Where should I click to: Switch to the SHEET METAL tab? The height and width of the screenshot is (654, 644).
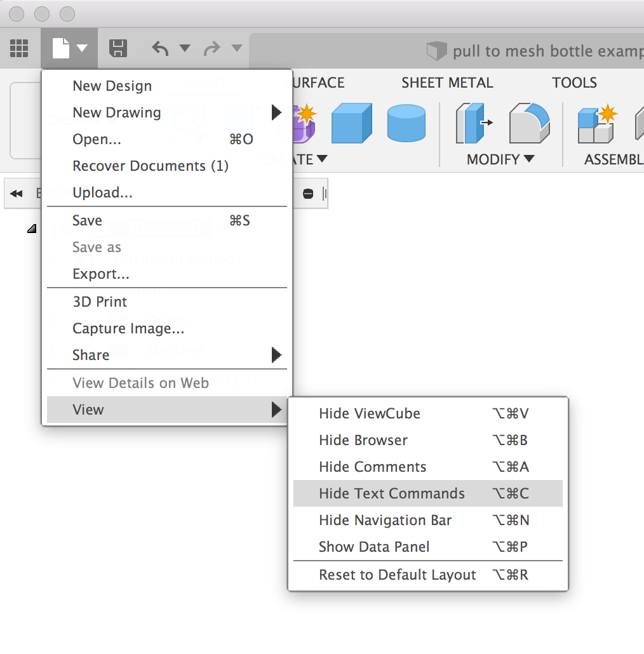click(447, 83)
